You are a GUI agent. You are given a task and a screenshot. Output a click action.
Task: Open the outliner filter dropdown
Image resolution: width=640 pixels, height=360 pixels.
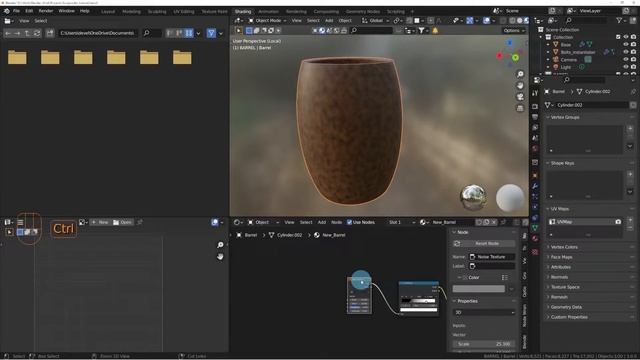[x=621, y=20]
